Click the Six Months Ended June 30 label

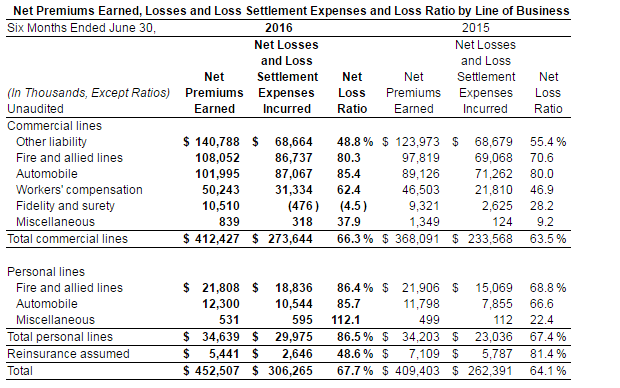point(81,28)
